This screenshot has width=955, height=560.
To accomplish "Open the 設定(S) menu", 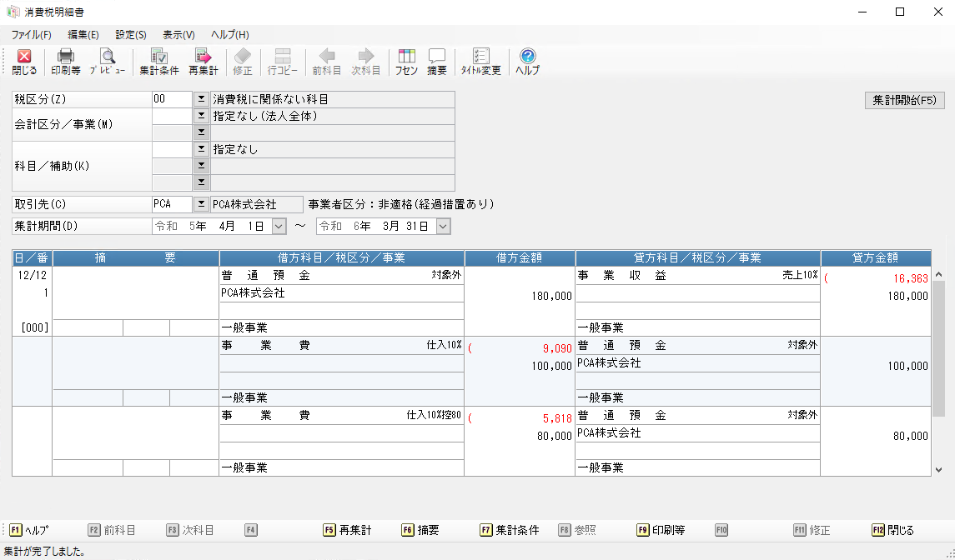I will click(131, 35).
